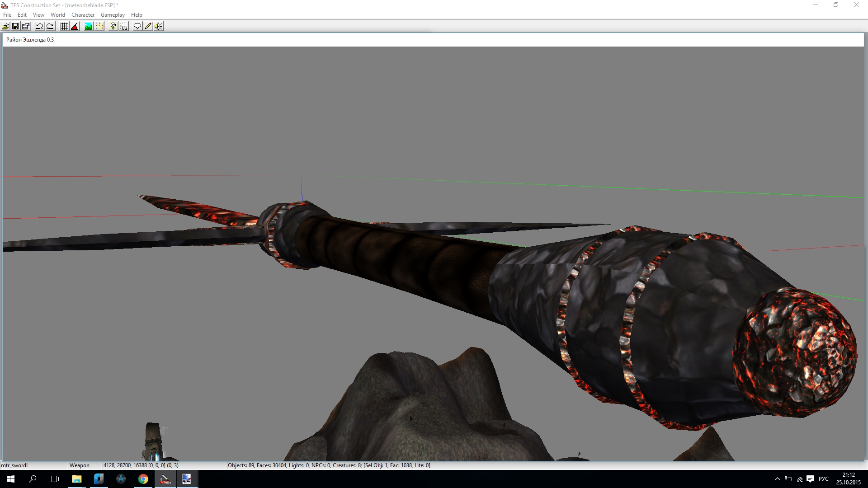
Task: Click the Redo toolbar icon
Action: pyautogui.click(x=50, y=26)
